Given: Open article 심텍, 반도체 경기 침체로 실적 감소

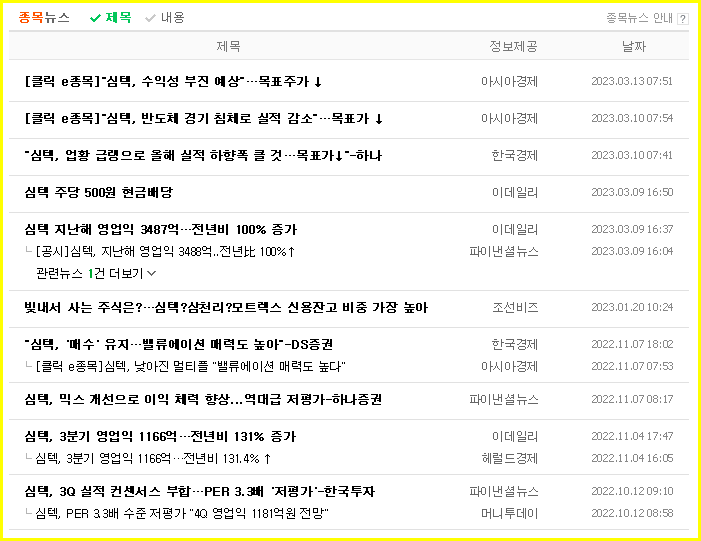Looking at the screenshot, I should point(204,118).
